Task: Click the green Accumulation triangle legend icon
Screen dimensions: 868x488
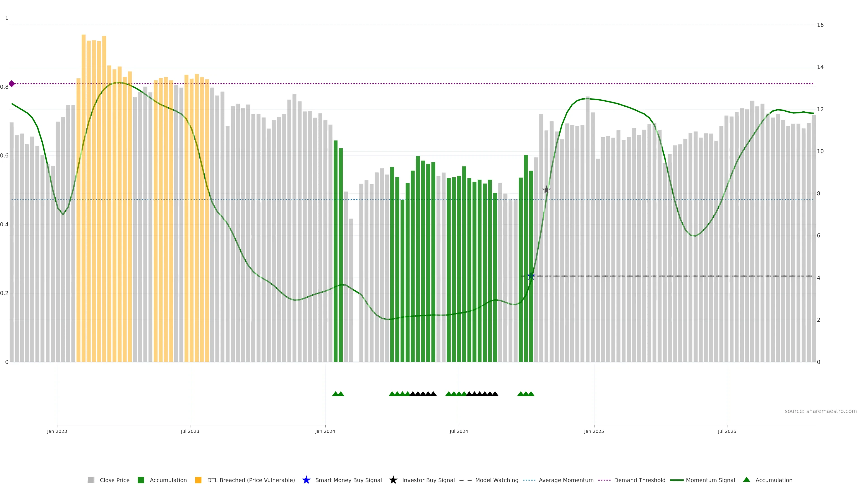Action: [x=746, y=480]
